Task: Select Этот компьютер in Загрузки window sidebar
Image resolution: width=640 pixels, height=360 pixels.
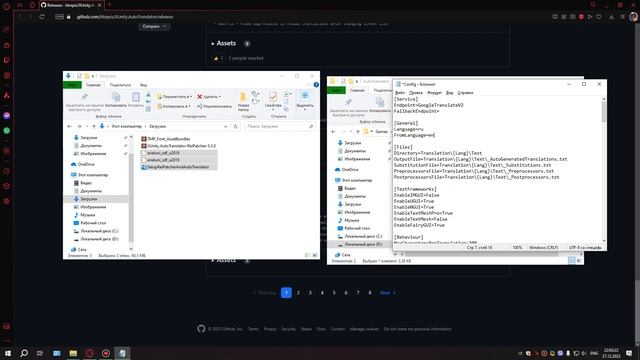Action: point(89,175)
